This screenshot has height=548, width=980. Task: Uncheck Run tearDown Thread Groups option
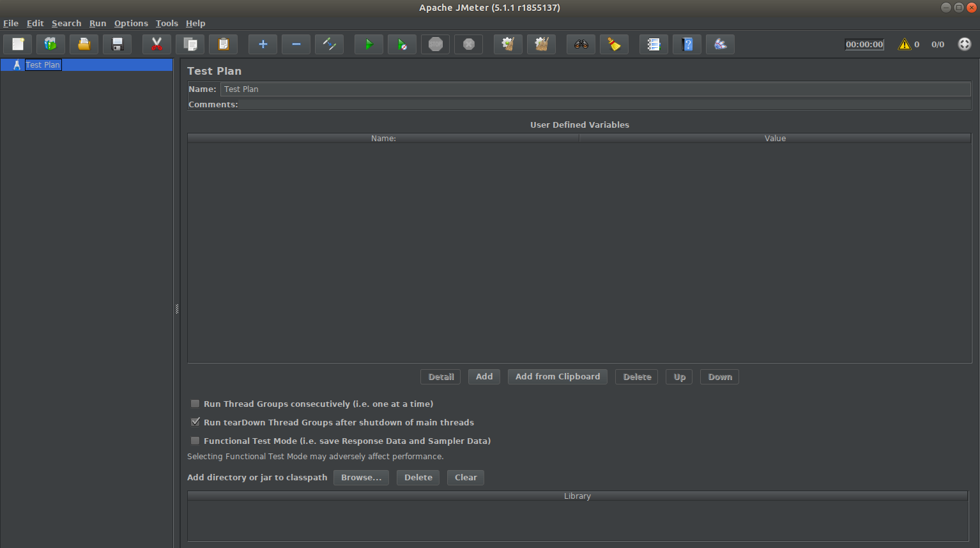195,422
